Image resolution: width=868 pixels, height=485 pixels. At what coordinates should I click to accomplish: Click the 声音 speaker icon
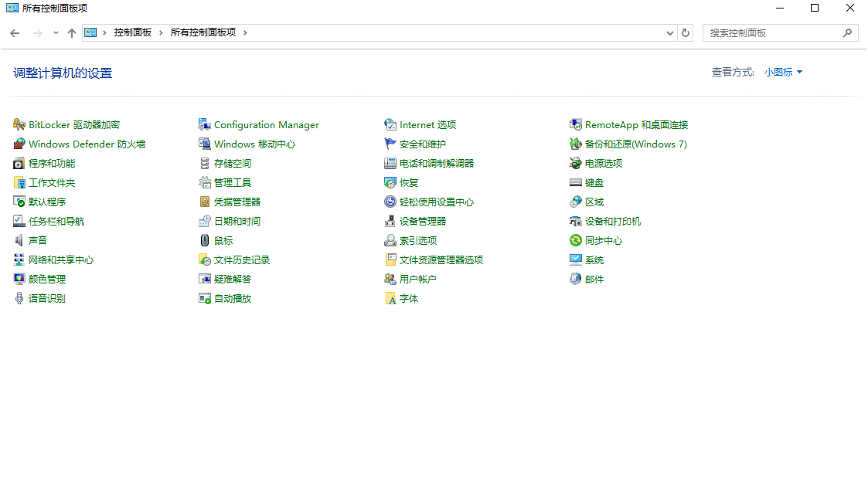click(x=19, y=240)
